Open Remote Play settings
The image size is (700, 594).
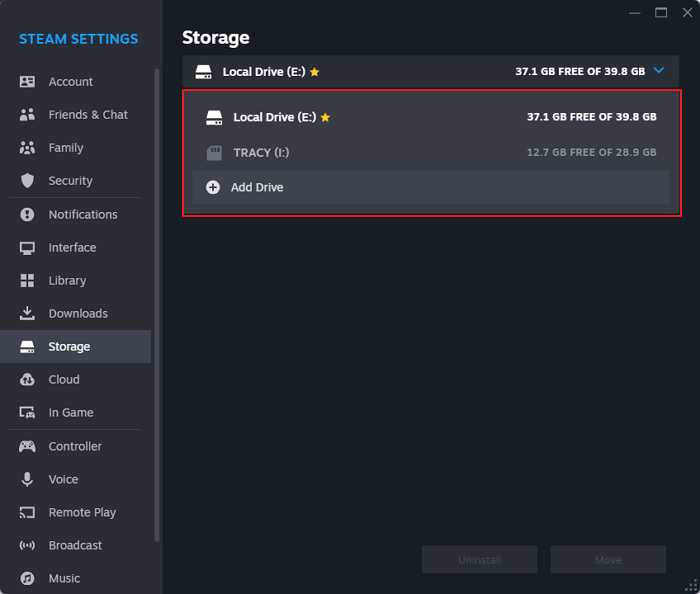[x=75, y=512]
